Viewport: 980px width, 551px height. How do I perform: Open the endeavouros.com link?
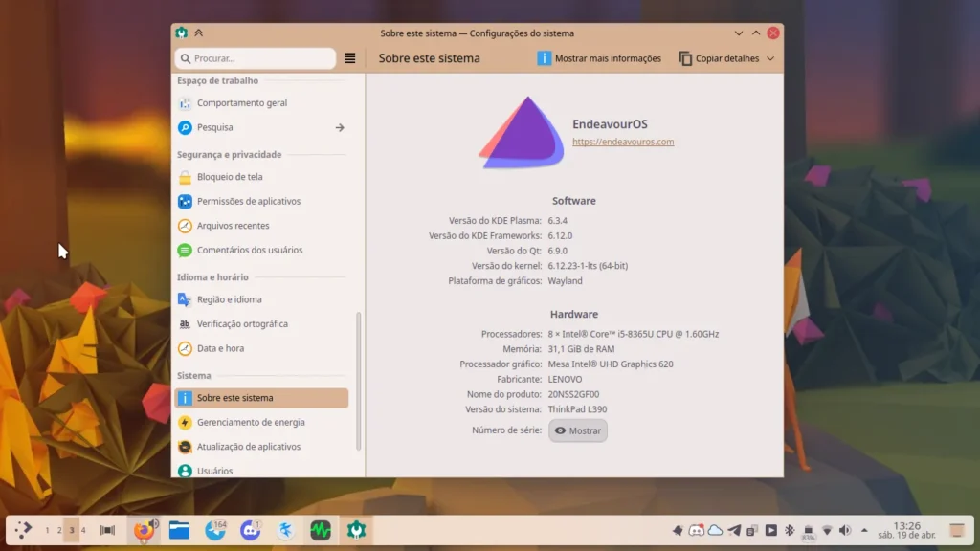[x=623, y=142]
